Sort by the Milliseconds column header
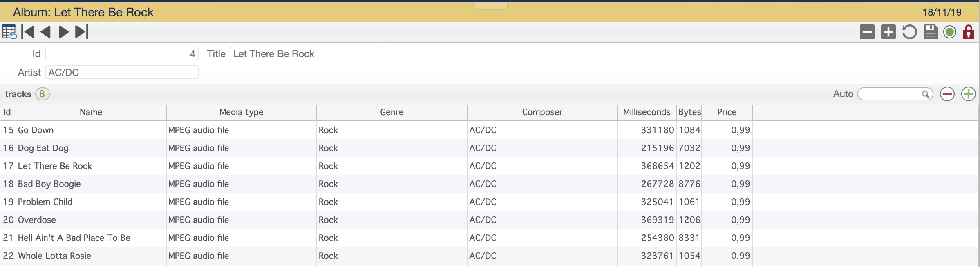 (647, 112)
